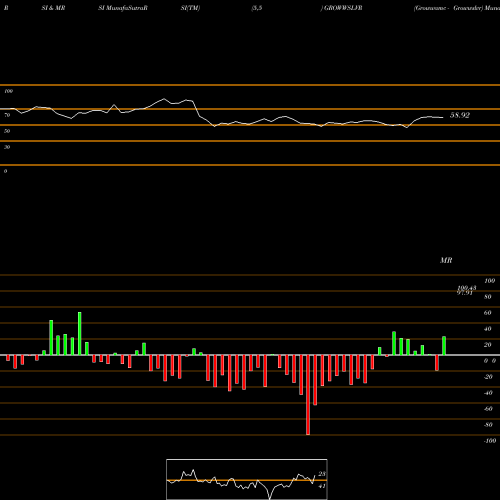Viewport: 500px width, 500px height.
Task: Click the MR axis label 80
Action: coord(488,297)
